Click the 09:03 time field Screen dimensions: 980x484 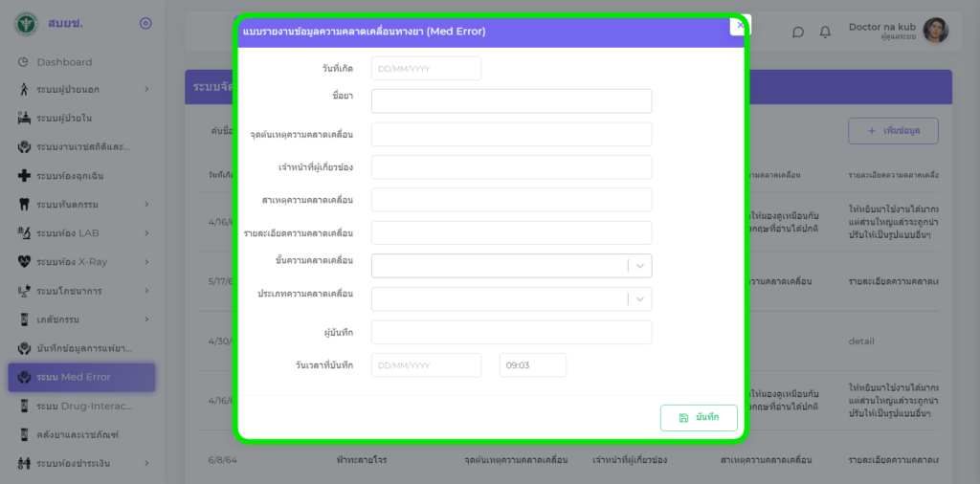click(x=532, y=365)
